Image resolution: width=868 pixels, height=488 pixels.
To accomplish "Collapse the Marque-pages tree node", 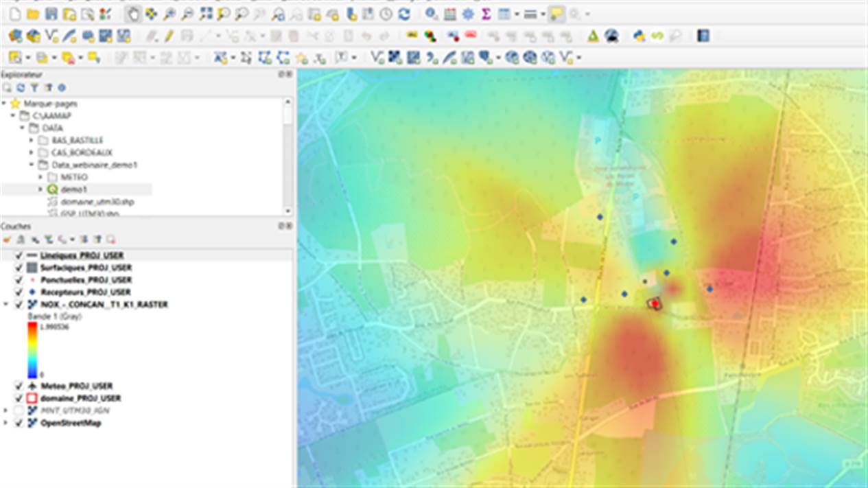I will coord(4,104).
